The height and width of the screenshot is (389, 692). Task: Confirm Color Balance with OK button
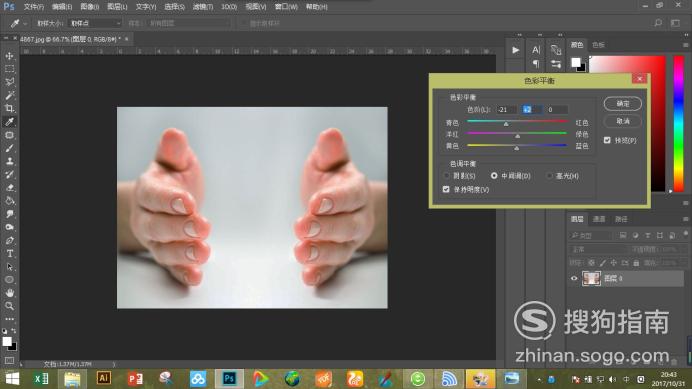tap(623, 104)
